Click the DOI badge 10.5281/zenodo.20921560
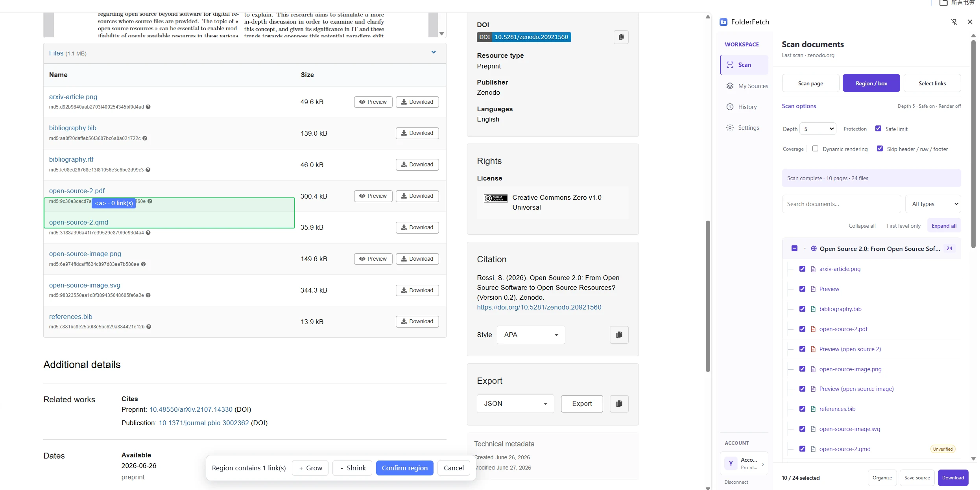Screen dimensions: 980x490 click(524, 37)
